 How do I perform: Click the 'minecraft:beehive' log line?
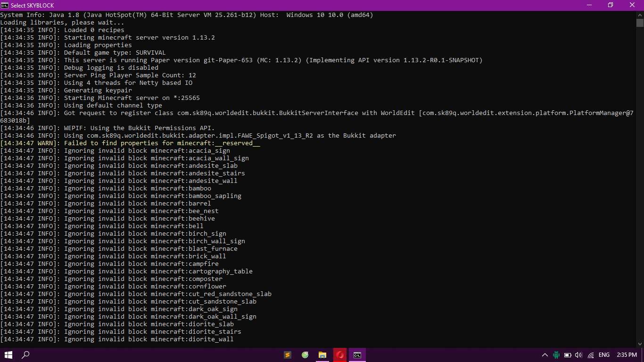107,219
